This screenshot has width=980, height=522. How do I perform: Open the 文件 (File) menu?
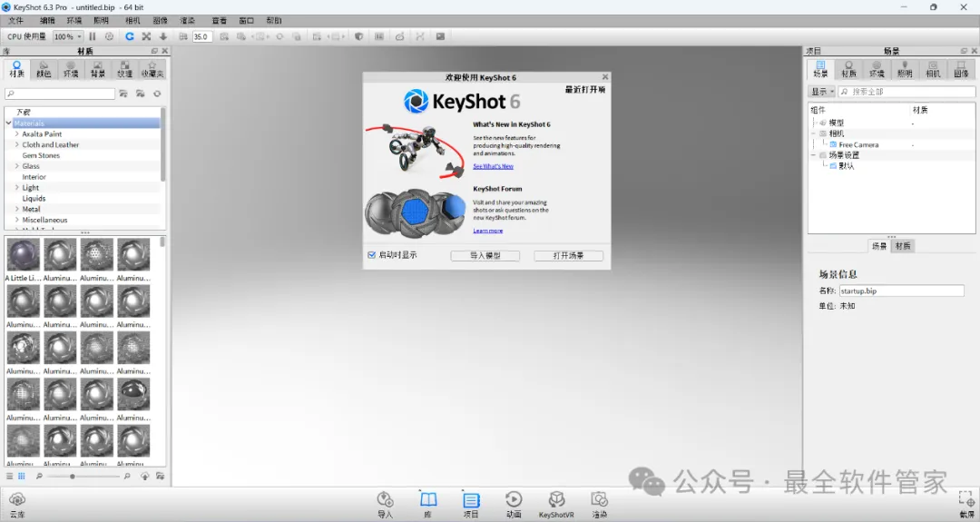pyautogui.click(x=15, y=21)
